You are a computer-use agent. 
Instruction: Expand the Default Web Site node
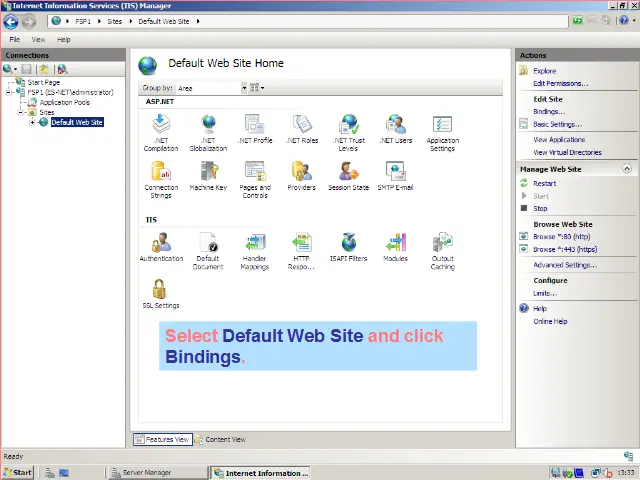pyautogui.click(x=32, y=122)
